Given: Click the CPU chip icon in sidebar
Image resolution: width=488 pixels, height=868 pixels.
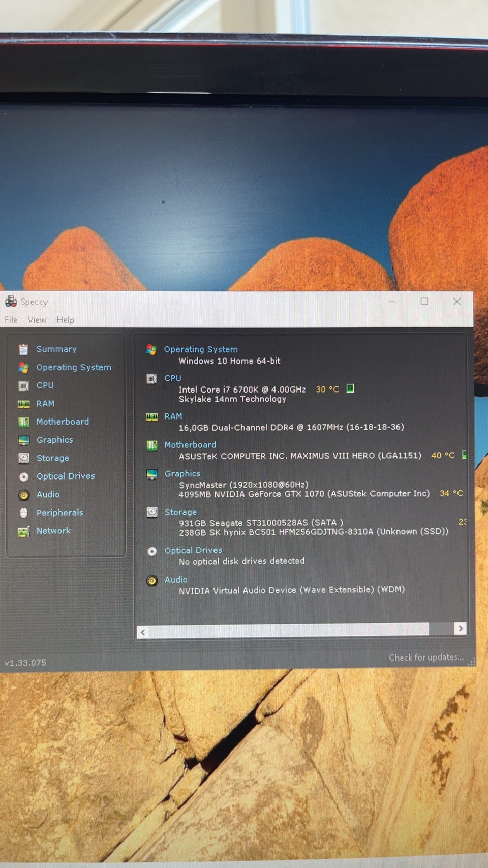Looking at the screenshot, I should click(x=23, y=385).
